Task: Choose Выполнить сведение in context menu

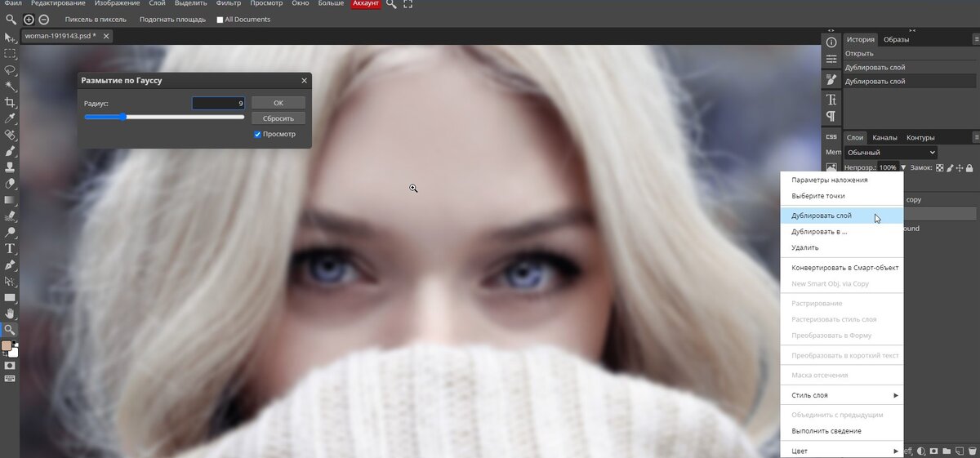Action: (x=842, y=431)
